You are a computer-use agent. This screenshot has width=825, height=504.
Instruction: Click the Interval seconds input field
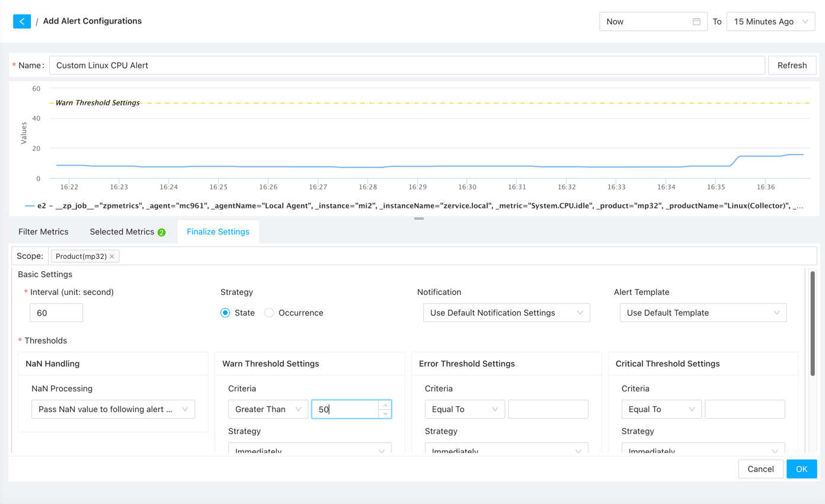(x=56, y=313)
